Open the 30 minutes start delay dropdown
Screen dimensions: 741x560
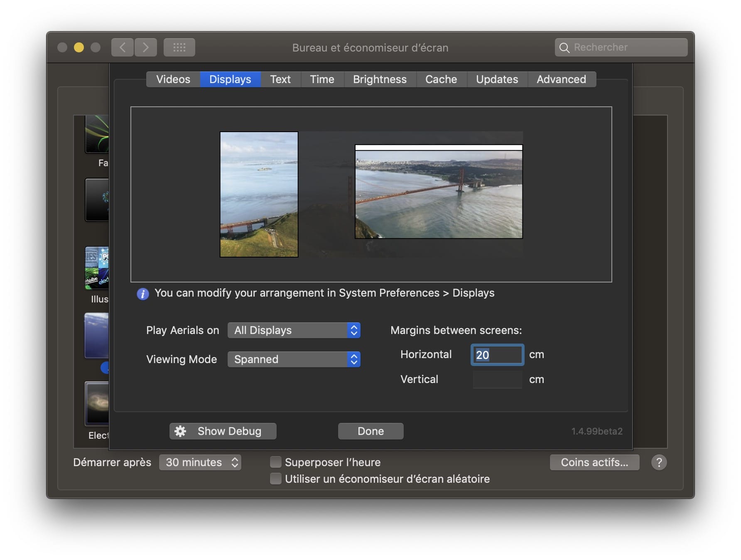pyautogui.click(x=200, y=462)
